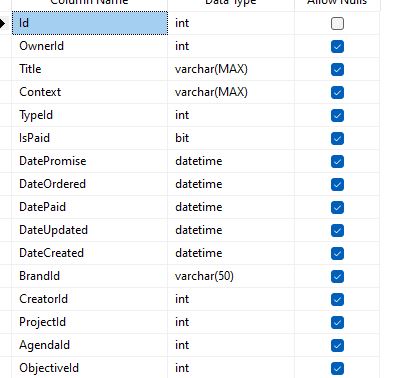Click datetime data type of DatePaid
400x378 pixels.
231,207
